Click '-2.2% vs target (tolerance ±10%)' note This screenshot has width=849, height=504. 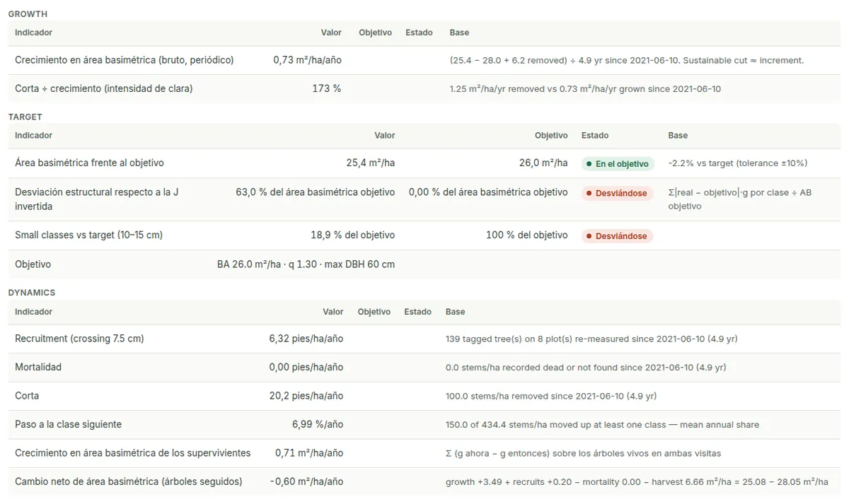coord(738,163)
